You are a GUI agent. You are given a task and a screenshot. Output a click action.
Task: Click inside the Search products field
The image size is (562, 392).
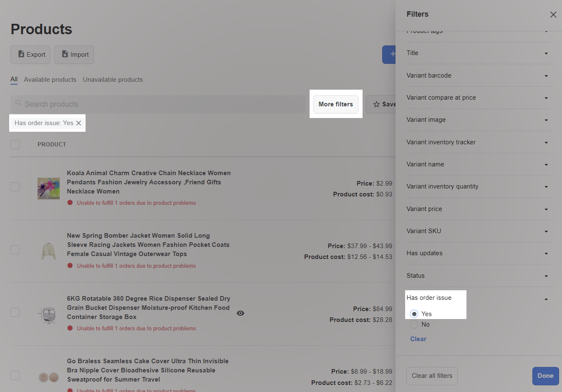pyautogui.click(x=159, y=104)
